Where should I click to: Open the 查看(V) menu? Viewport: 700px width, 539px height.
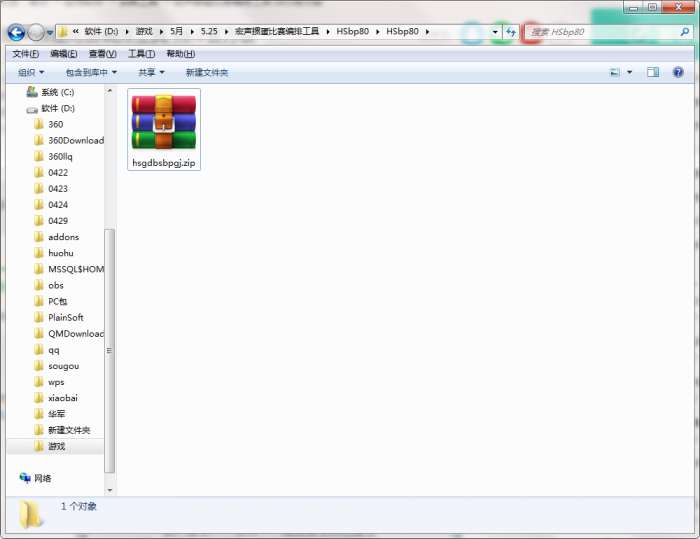point(103,54)
